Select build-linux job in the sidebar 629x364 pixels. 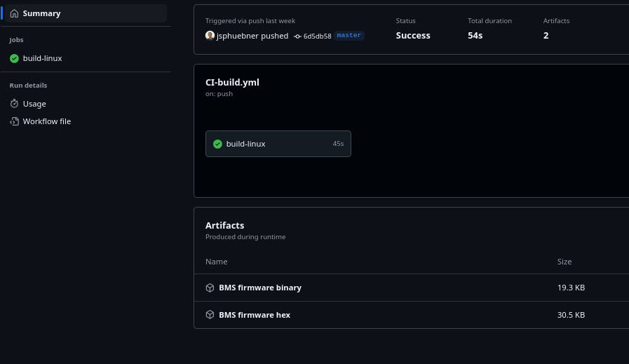pyautogui.click(x=42, y=58)
